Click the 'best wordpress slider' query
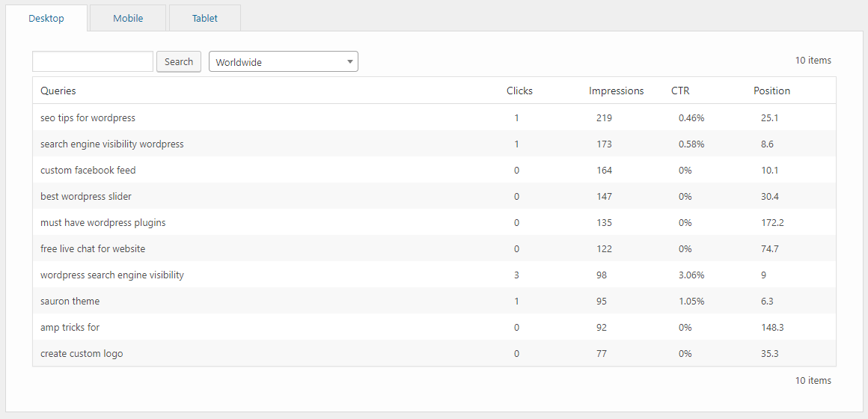 (x=86, y=196)
